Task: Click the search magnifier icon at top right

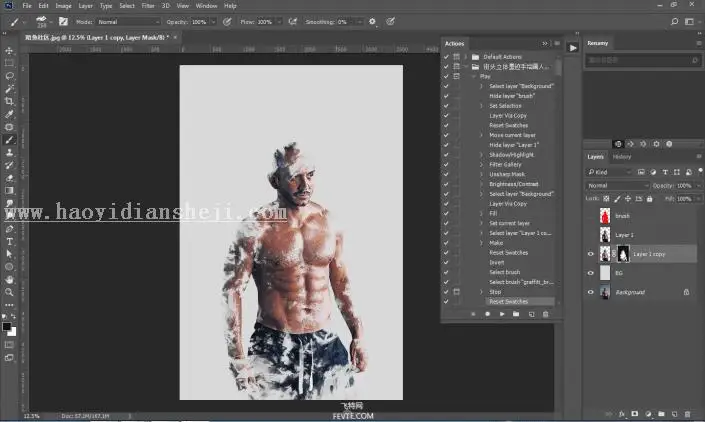Action: click(674, 22)
